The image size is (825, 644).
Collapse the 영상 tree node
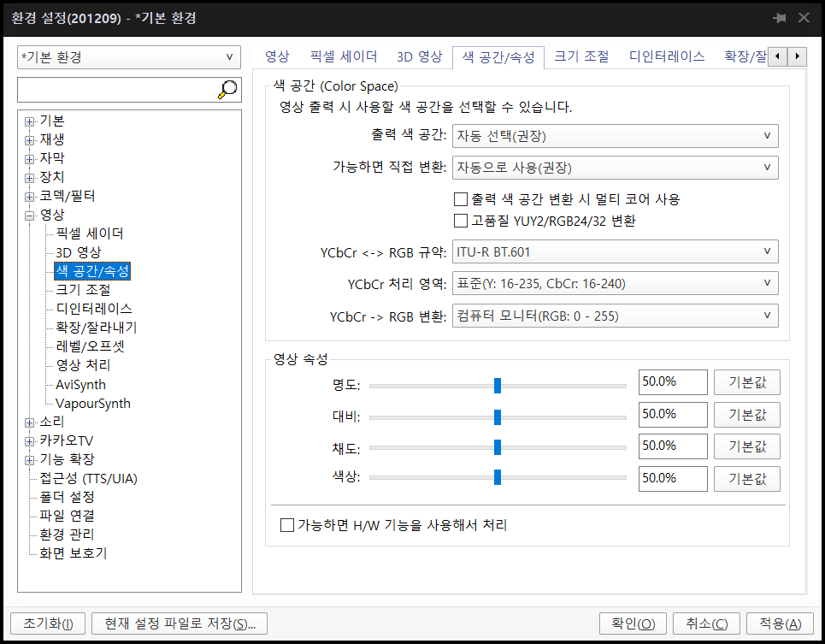pos(29,216)
